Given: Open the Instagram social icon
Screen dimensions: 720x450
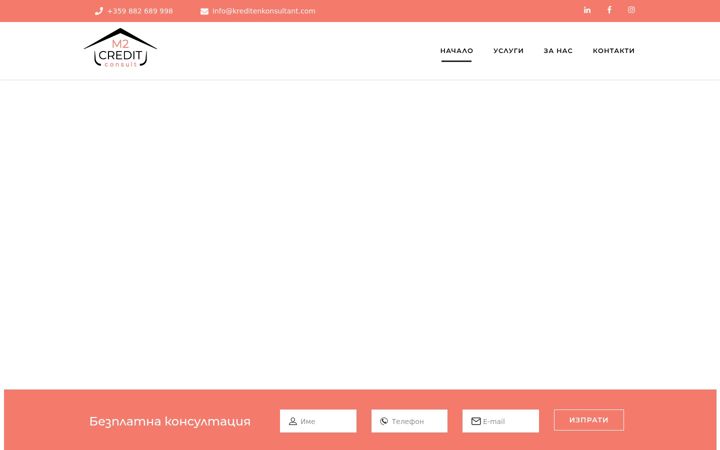Looking at the screenshot, I should [x=631, y=10].
